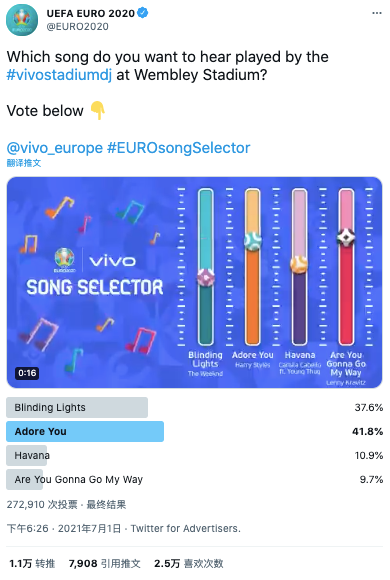Select the Havana poll option
Viewport: 390px width, 580px height.
coord(195,456)
